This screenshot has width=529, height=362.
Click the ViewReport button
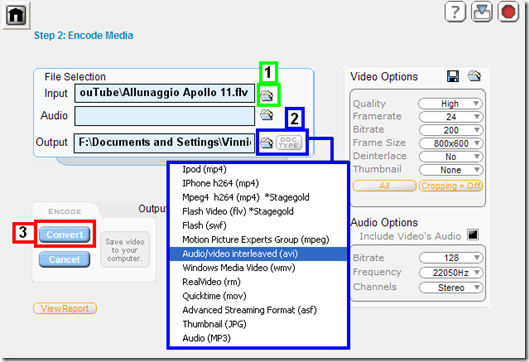65,308
